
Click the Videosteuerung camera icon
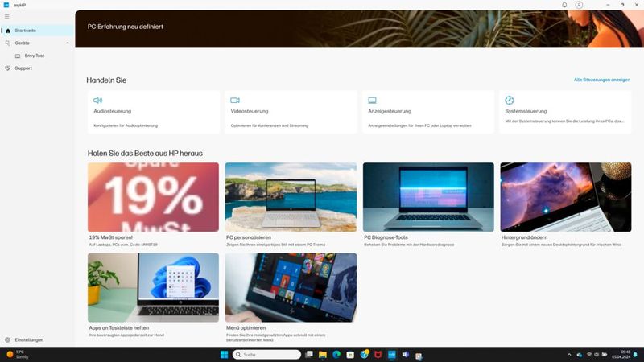point(235,101)
